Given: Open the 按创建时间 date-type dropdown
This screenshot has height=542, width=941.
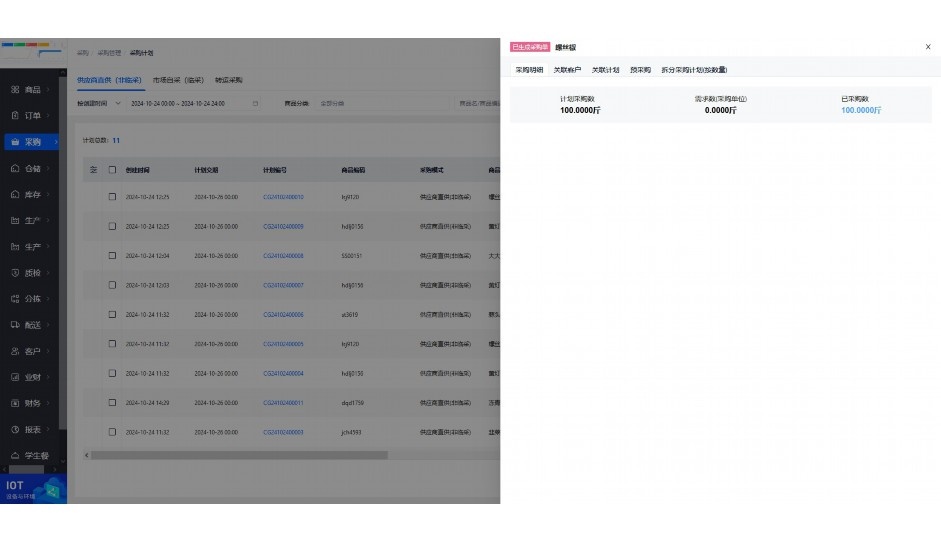Looking at the screenshot, I should pyautogui.click(x=99, y=103).
